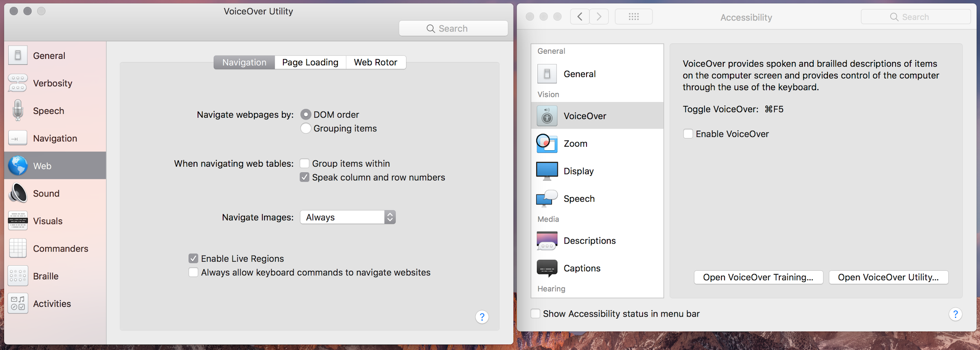Select the Captions icon under Media
This screenshot has height=350, width=980.
pyautogui.click(x=547, y=268)
